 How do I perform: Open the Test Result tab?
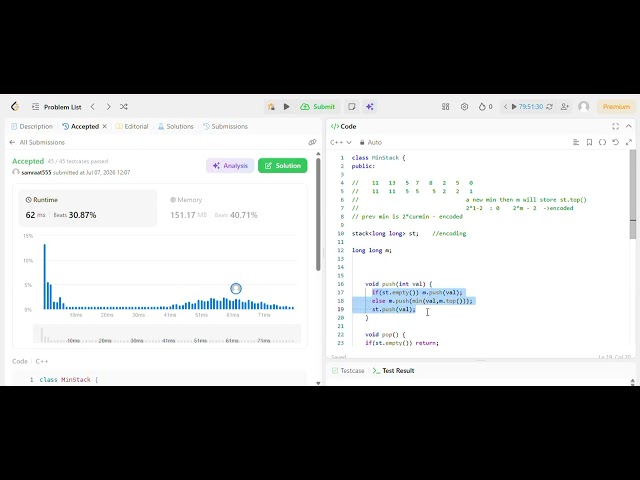click(393, 371)
